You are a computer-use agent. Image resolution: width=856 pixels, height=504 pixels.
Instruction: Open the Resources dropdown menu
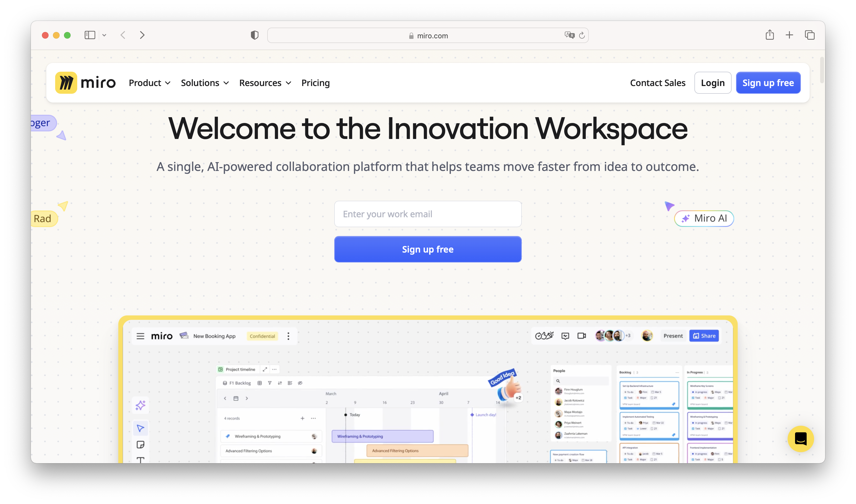point(265,83)
